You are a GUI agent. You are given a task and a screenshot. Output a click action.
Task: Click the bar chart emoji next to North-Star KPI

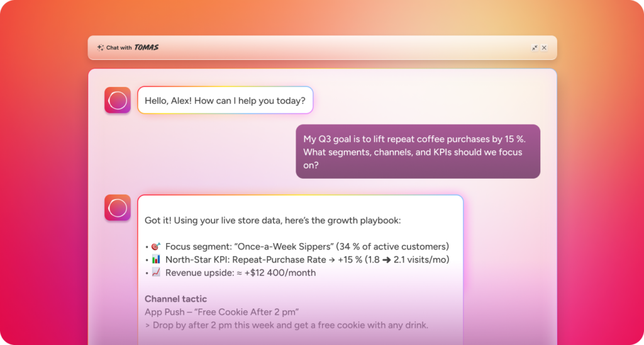tap(156, 259)
